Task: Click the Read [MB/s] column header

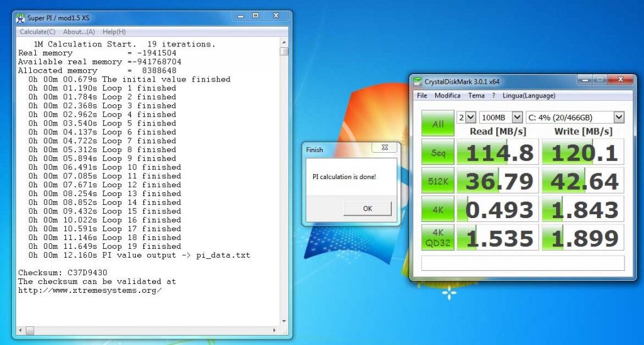Action: click(x=498, y=131)
